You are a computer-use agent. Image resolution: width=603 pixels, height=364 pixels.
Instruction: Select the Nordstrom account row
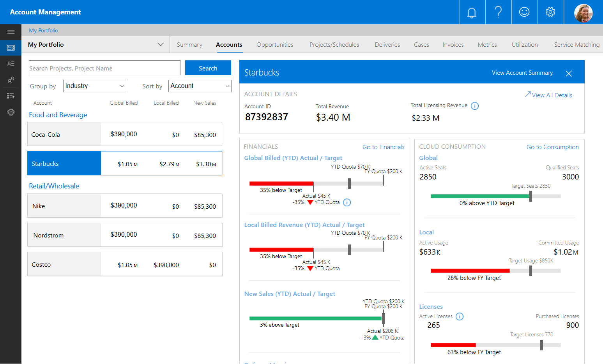pos(125,235)
